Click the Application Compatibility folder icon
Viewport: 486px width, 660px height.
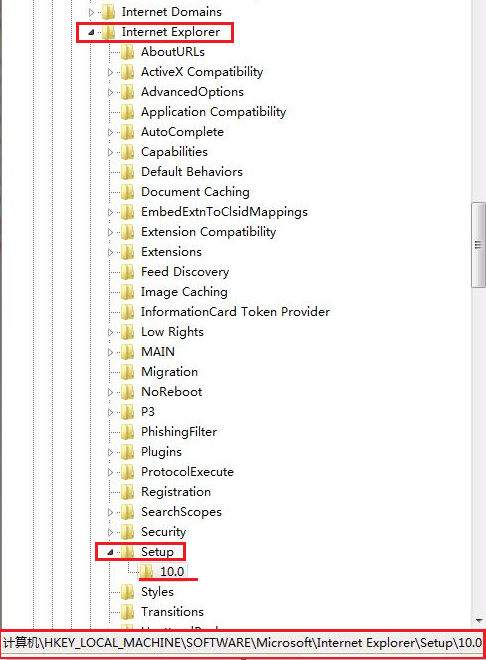click(127, 112)
